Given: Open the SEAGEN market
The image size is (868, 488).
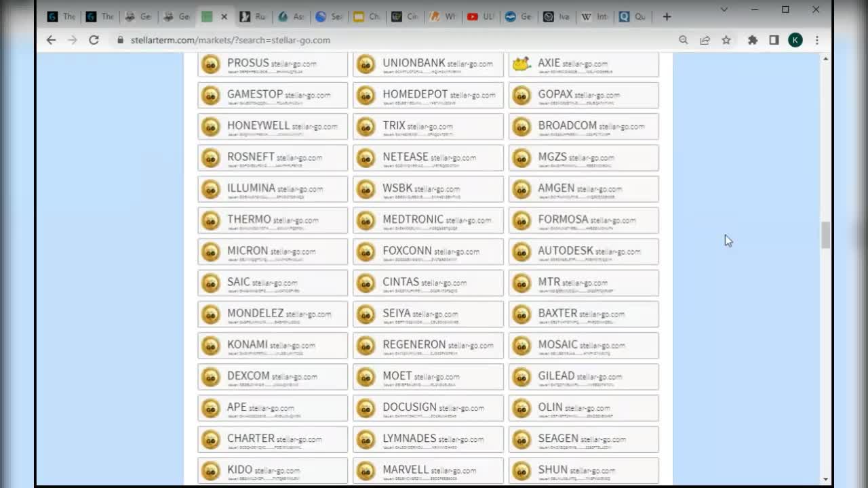Looking at the screenshot, I should 584,439.
